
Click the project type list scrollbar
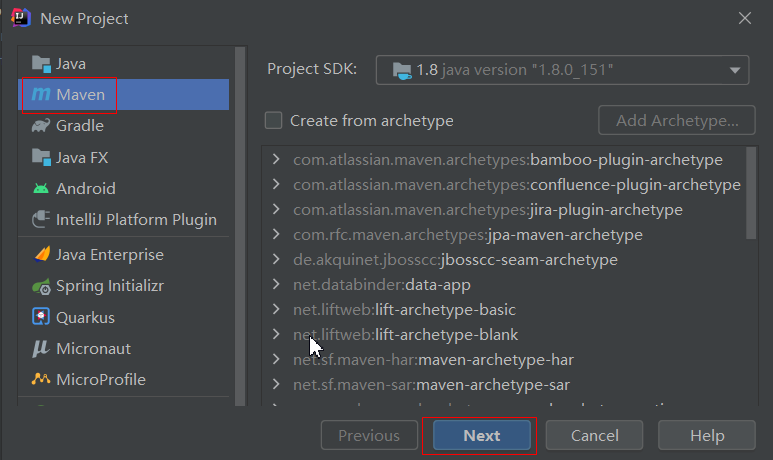point(240,226)
